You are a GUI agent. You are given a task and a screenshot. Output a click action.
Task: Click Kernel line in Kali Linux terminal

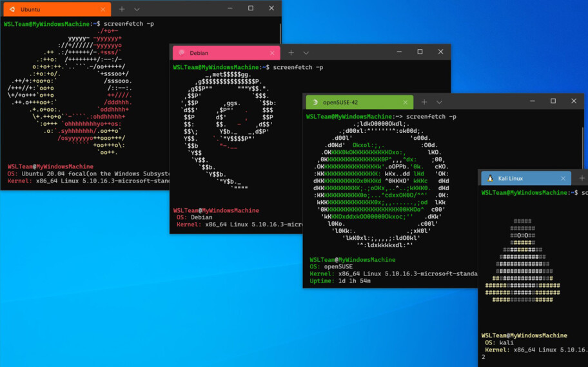[x=536, y=350]
